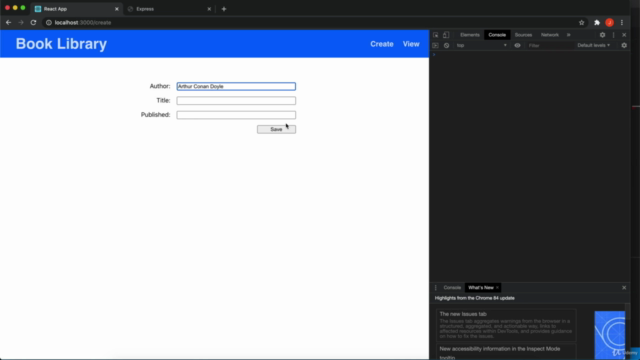Toggle the DevTools device toolbar icon
640x360 pixels.
point(446,35)
